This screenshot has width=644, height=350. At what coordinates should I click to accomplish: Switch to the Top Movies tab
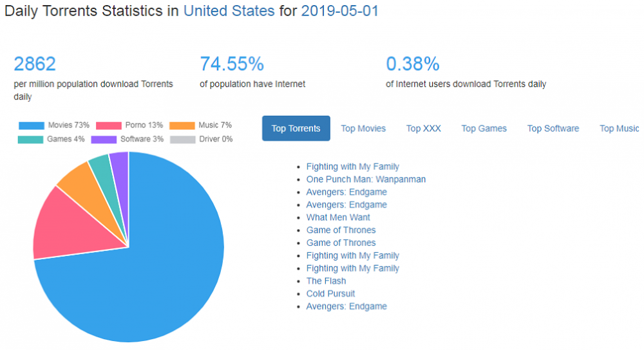363,129
